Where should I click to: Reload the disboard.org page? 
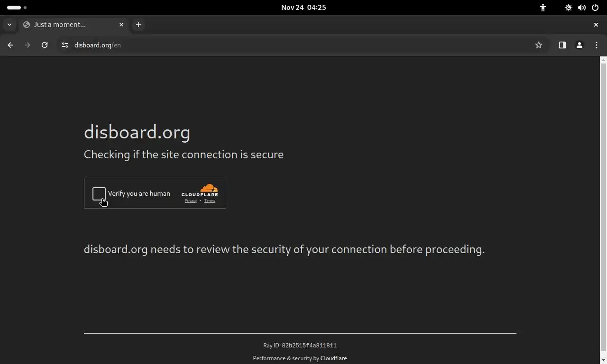pos(45,45)
